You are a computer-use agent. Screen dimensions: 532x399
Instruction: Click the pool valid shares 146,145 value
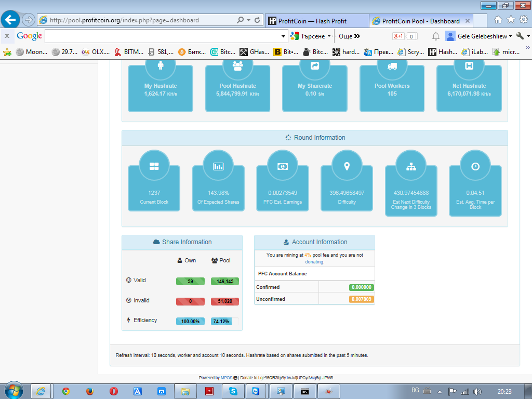(225, 281)
